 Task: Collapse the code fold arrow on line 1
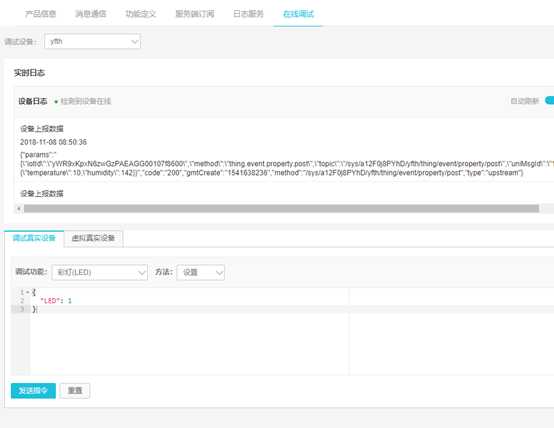pos(28,292)
